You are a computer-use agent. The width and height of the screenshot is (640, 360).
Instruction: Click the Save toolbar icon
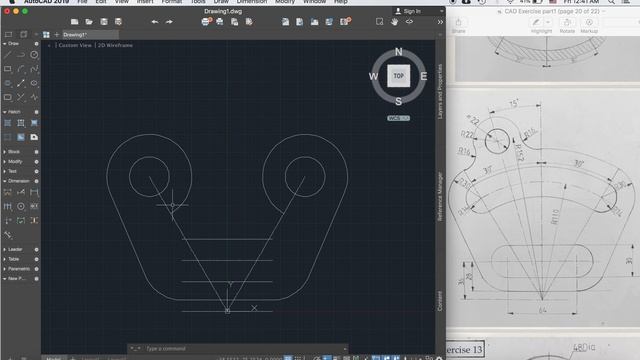pyautogui.click(x=104, y=22)
